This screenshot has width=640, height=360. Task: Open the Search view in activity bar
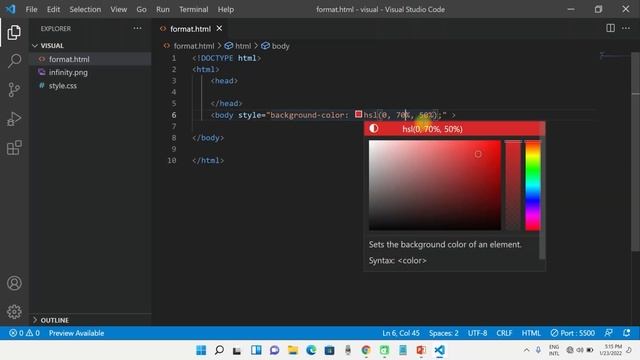tap(14, 61)
